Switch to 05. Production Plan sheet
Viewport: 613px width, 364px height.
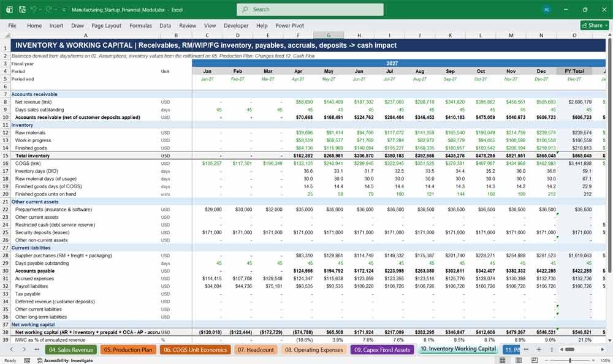point(128,349)
